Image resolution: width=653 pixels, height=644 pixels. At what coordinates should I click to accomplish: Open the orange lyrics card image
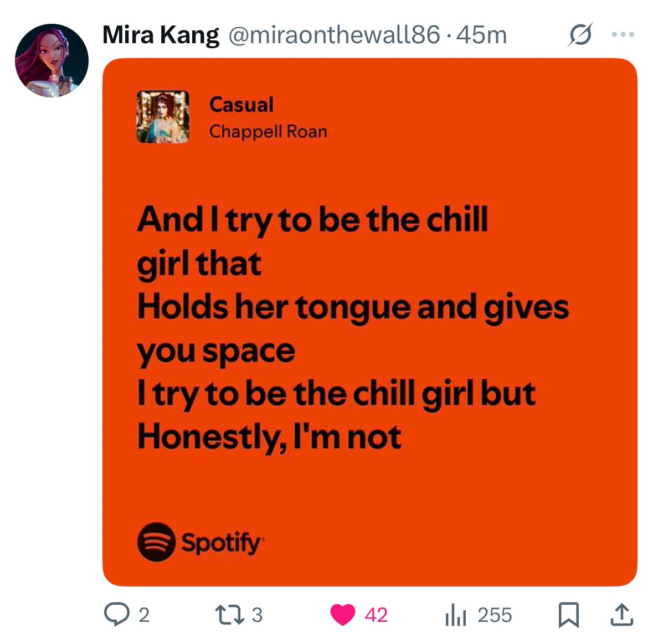(x=370, y=322)
